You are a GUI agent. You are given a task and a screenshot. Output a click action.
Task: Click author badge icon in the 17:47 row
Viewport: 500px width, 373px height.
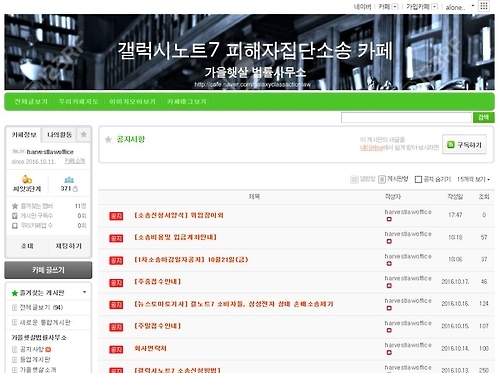click(389, 219)
